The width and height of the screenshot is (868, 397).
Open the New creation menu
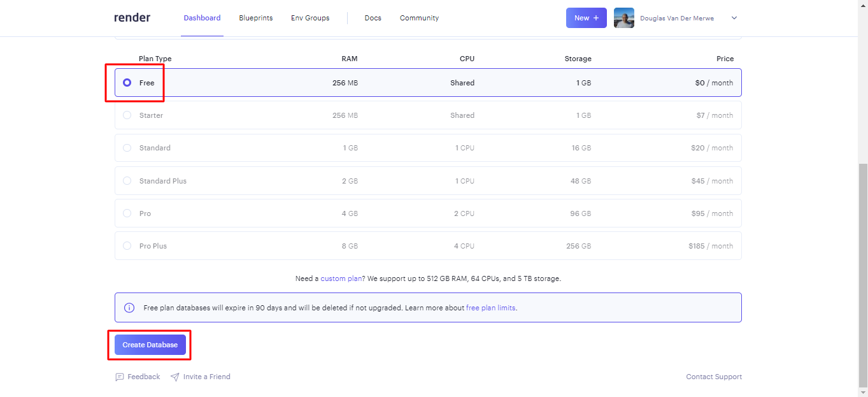(586, 18)
